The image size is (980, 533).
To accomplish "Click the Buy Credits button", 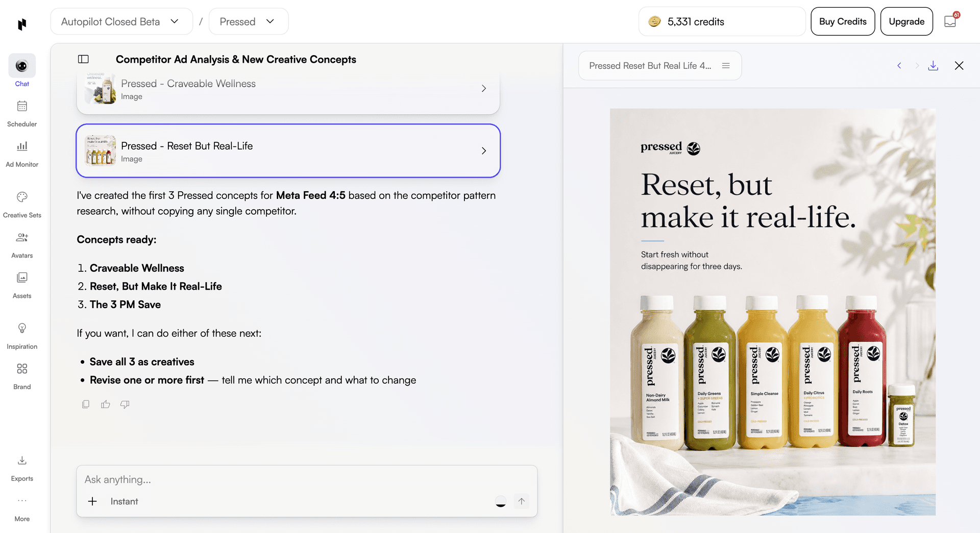I will (843, 21).
